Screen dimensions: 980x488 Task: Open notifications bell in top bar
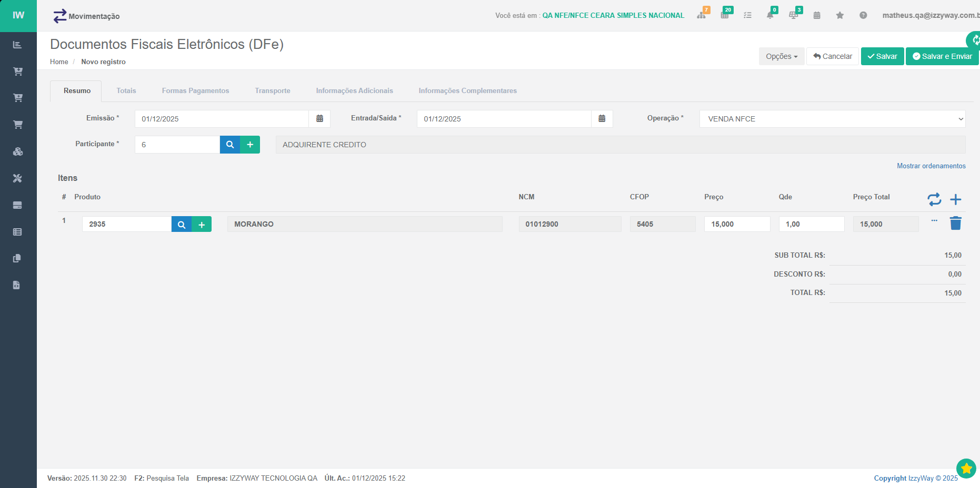(770, 15)
